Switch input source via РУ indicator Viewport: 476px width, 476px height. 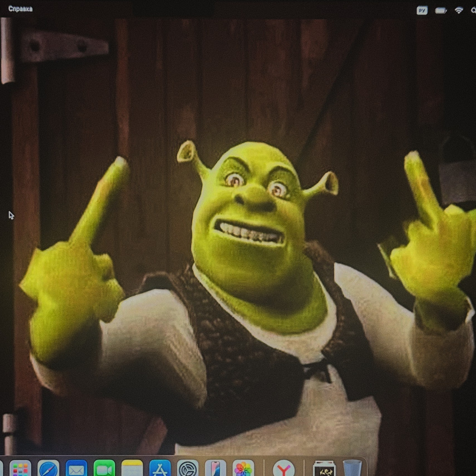click(x=422, y=10)
